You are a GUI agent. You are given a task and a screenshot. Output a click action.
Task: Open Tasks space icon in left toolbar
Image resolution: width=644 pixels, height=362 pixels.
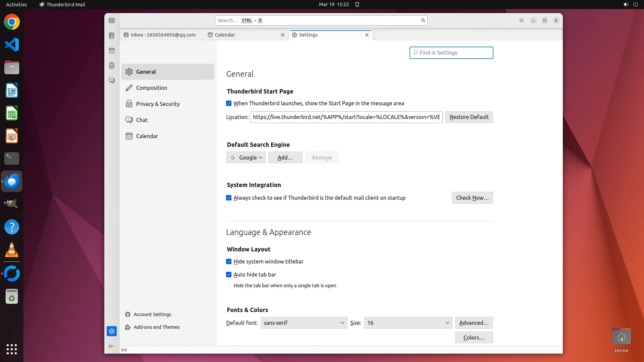coord(112,66)
